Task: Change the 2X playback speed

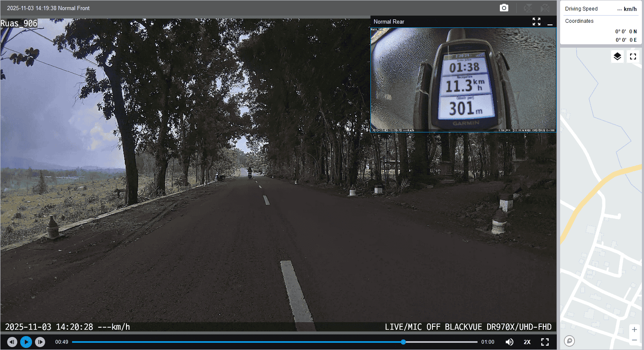Action: click(x=527, y=342)
